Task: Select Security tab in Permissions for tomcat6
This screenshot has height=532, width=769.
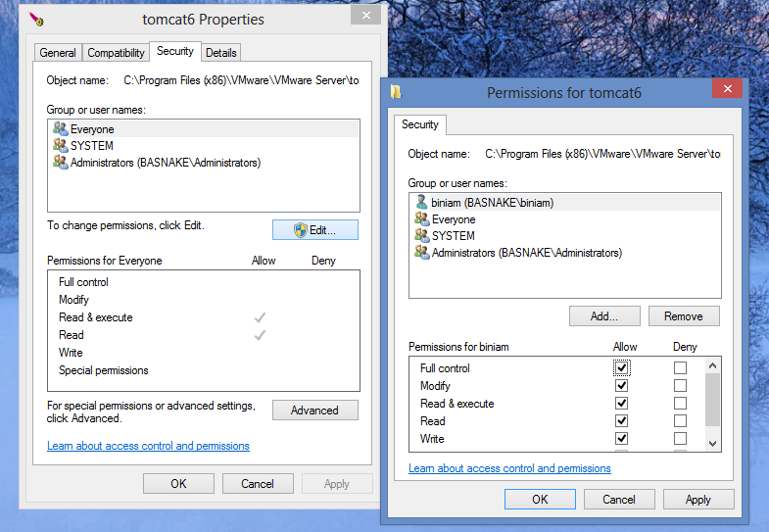Action: pyautogui.click(x=420, y=124)
